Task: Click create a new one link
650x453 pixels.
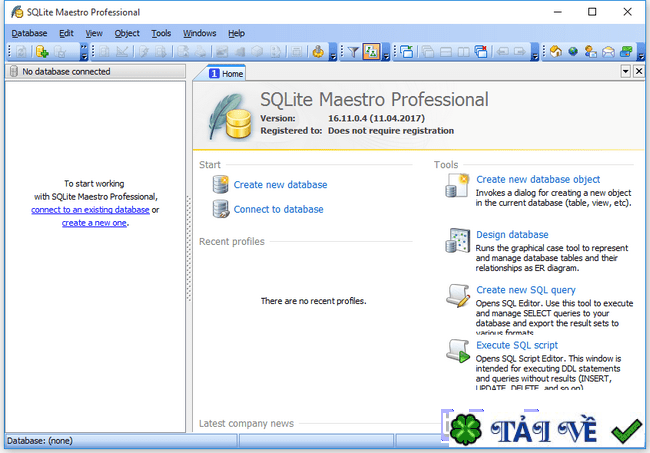Action: [x=94, y=223]
